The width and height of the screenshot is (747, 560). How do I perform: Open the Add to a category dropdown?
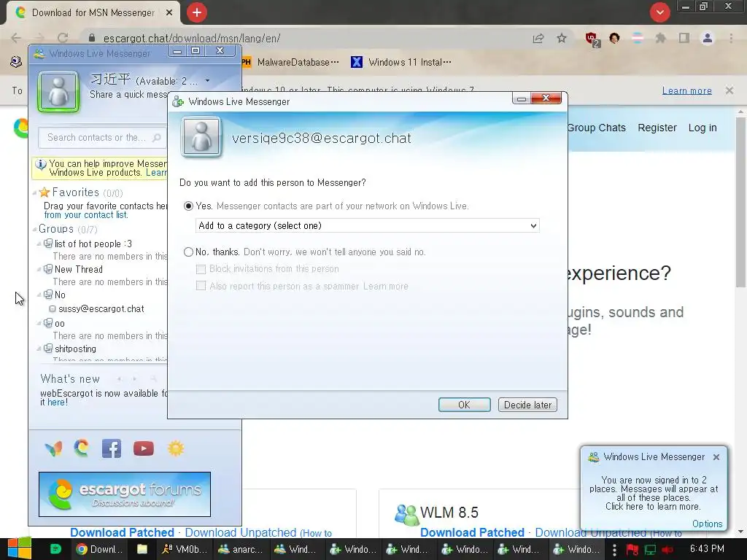tap(368, 226)
